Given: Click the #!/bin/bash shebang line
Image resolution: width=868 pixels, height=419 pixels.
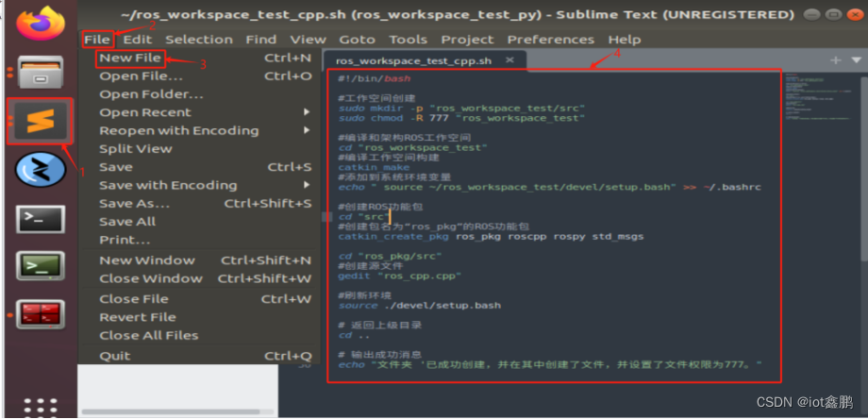Looking at the screenshot, I should pos(375,79).
